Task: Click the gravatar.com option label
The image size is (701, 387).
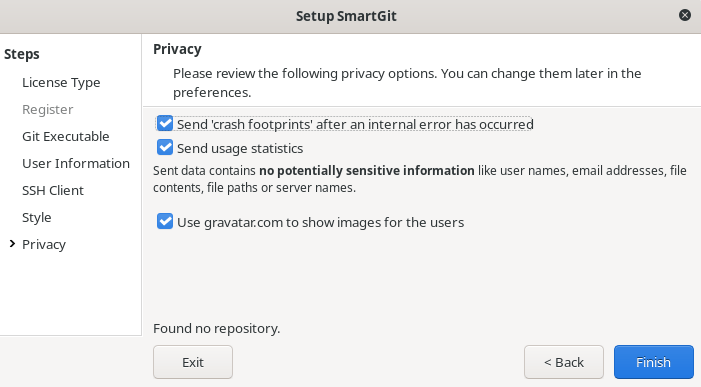Action: (321, 223)
